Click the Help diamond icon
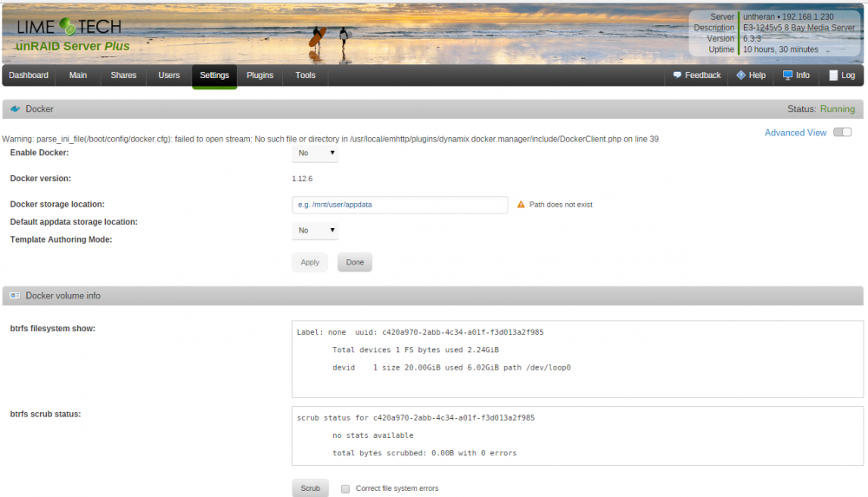Viewport: 868px width, 497px height. (740, 75)
